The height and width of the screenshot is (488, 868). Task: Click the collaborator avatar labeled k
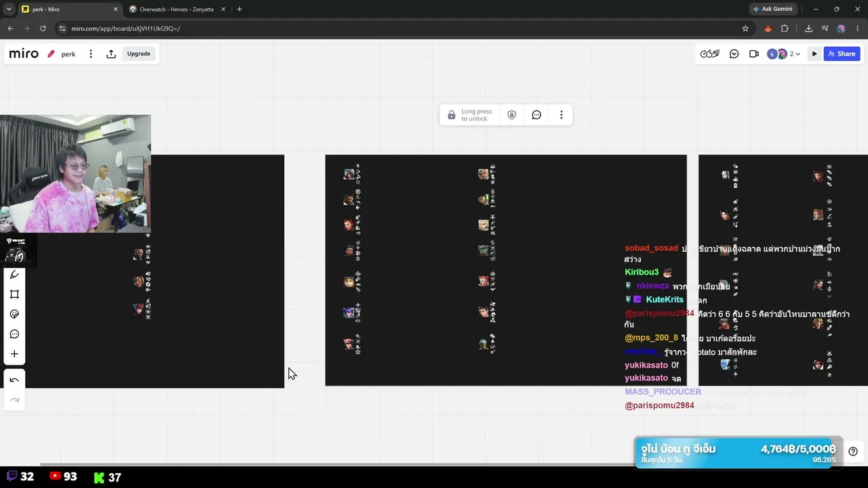772,54
